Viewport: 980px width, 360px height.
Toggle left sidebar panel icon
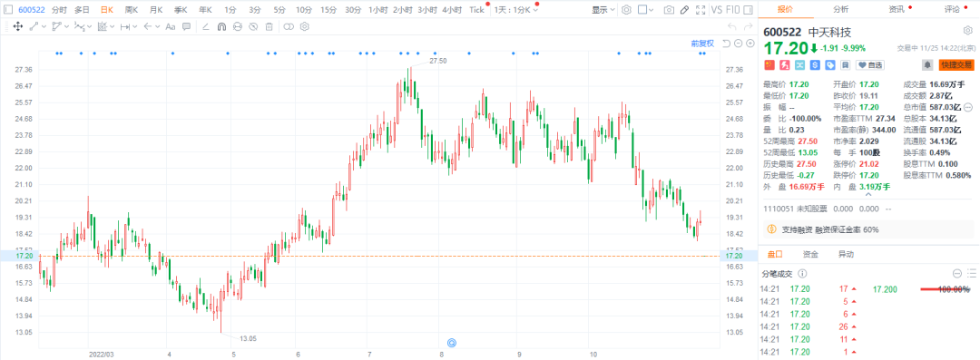point(8,10)
